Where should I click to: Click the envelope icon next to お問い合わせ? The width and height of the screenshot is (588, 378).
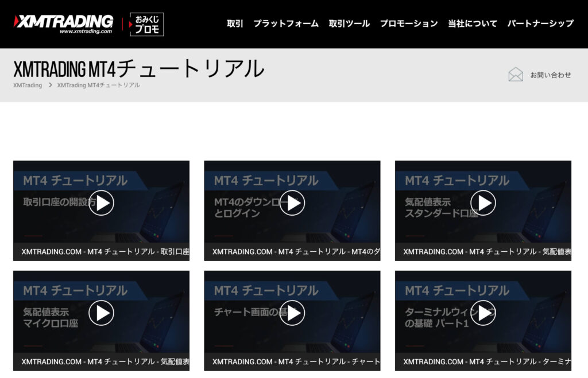pos(514,74)
